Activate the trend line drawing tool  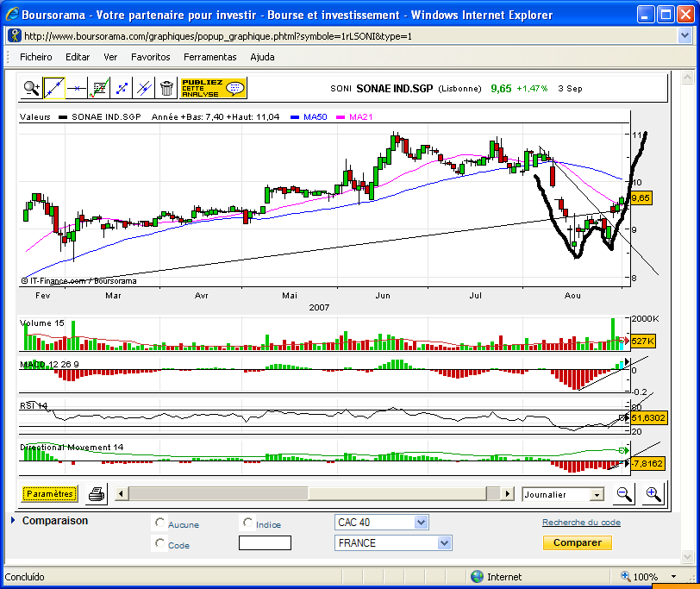(54, 87)
